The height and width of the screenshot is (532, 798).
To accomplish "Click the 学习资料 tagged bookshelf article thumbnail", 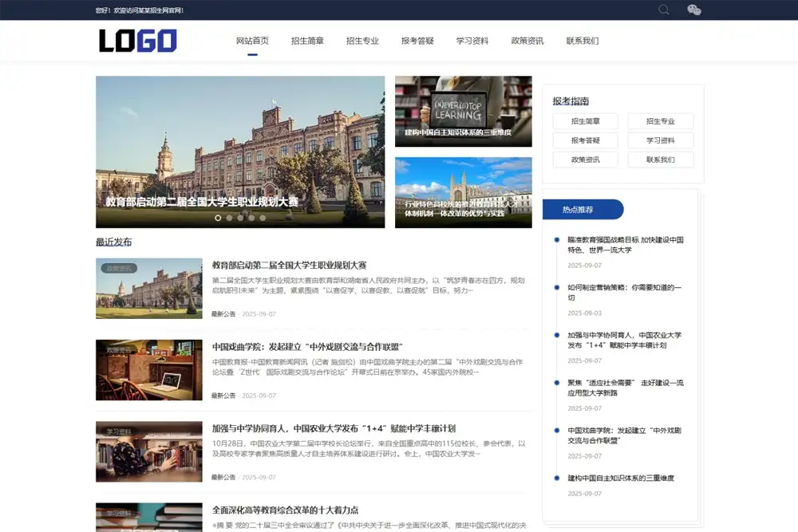I will click(148, 451).
